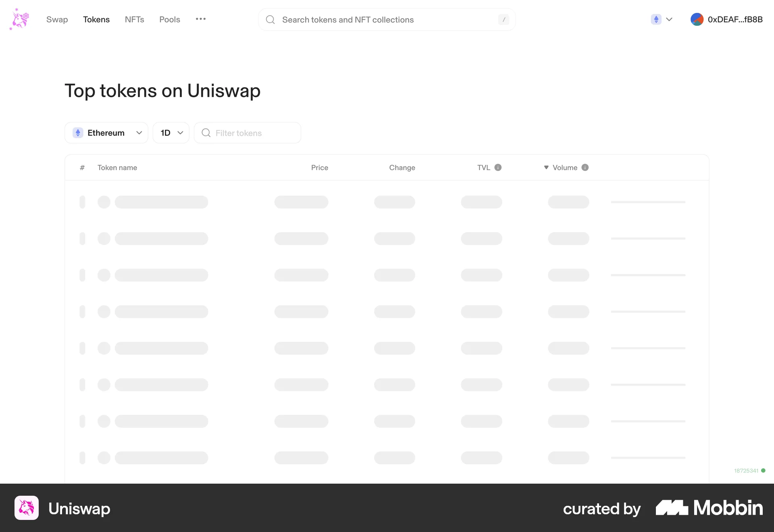Expand the network selector chevron in the top bar
The width and height of the screenshot is (774, 532).
tap(670, 19)
